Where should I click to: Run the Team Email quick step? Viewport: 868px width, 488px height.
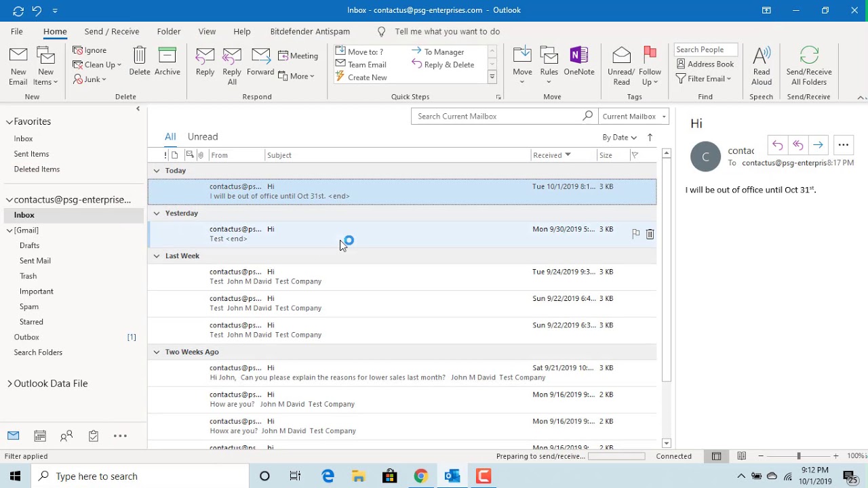click(361, 64)
